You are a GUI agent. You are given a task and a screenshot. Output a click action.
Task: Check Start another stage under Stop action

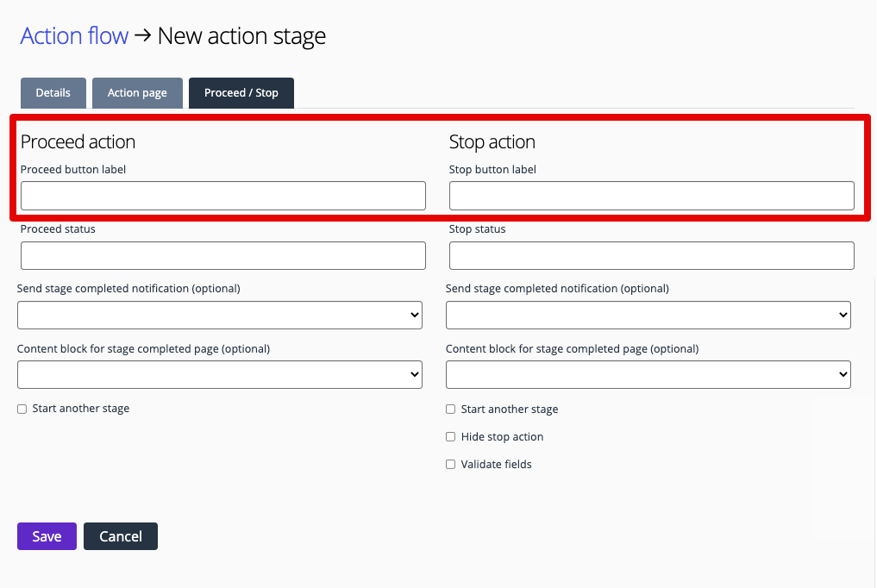click(x=450, y=409)
